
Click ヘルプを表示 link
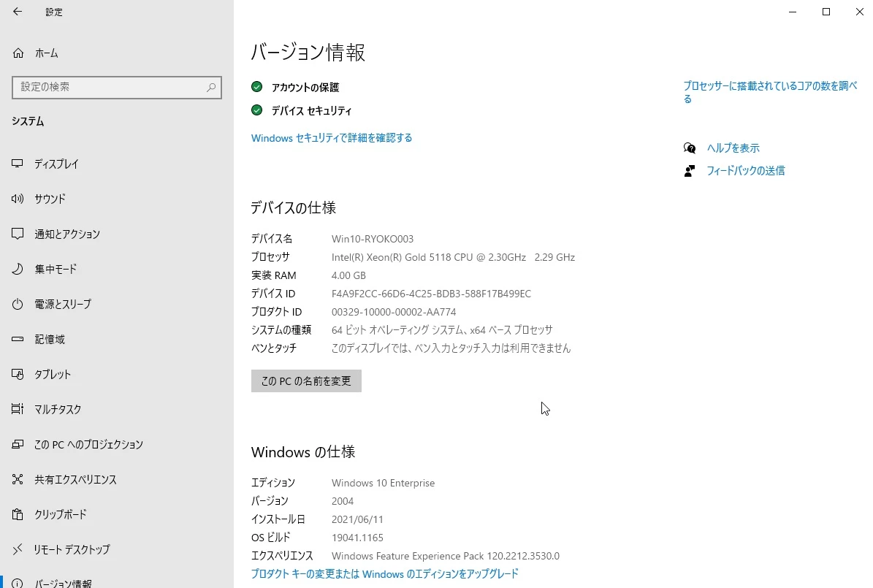click(733, 148)
